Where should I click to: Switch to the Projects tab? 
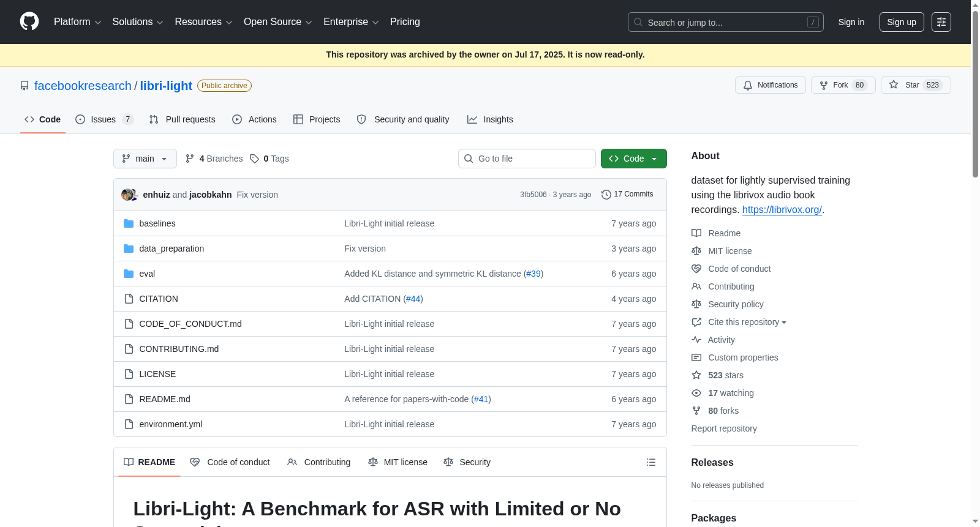point(317,119)
